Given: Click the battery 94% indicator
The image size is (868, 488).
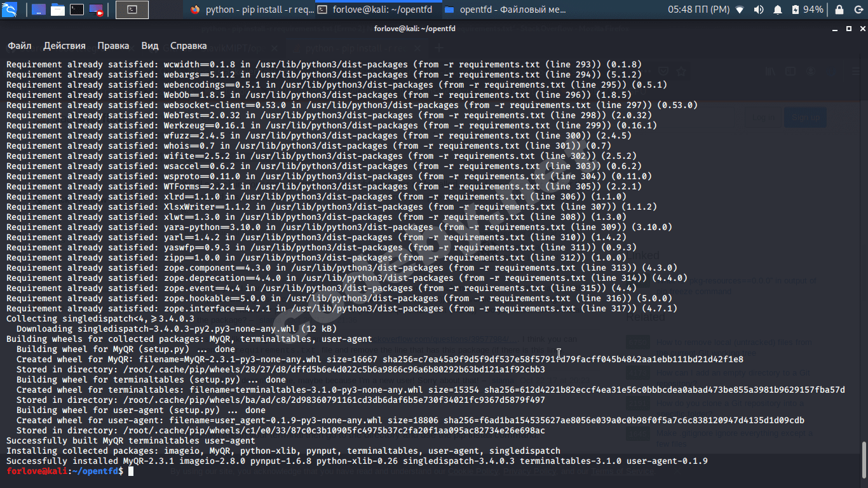Looking at the screenshot, I should [x=808, y=10].
